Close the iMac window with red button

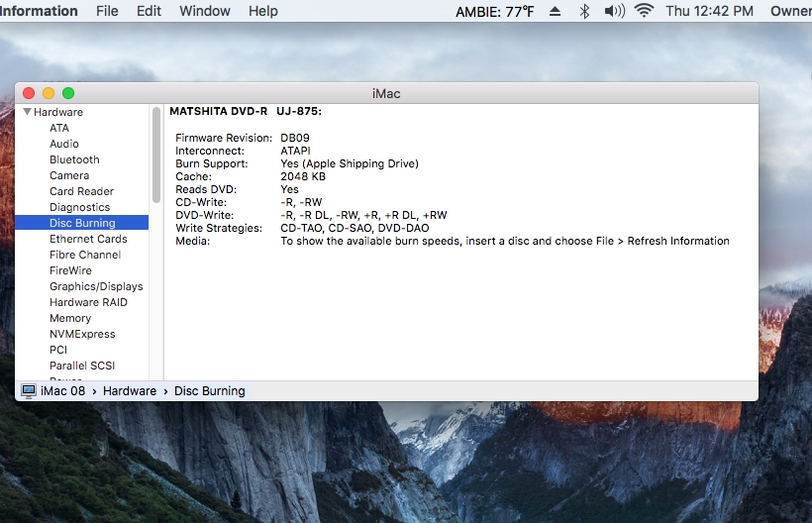pyautogui.click(x=29, y=93)
